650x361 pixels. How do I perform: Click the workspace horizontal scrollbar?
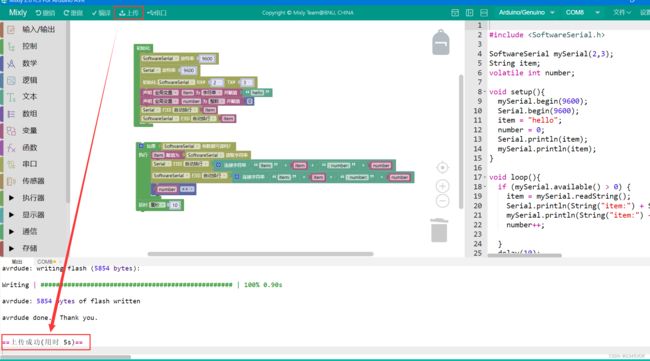click(260, 254)
